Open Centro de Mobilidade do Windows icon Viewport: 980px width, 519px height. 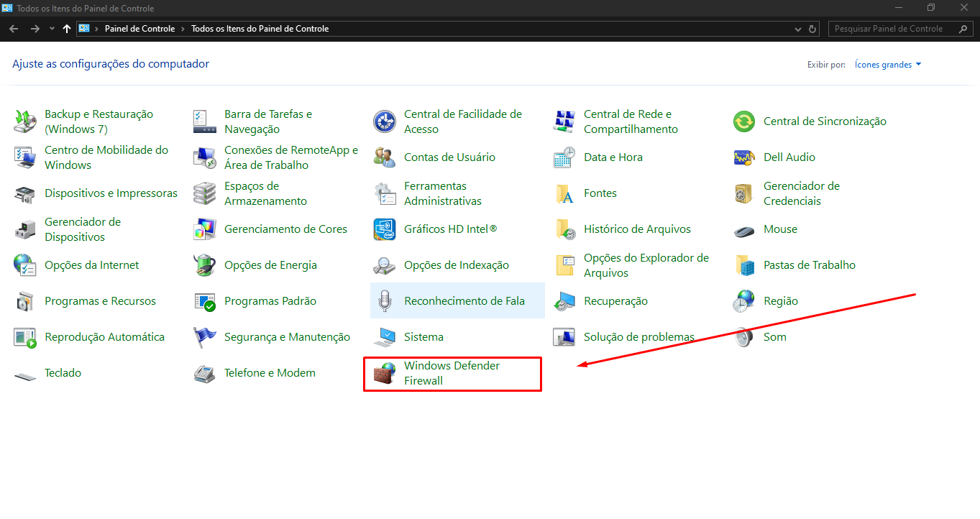click(x=25, y=157)
